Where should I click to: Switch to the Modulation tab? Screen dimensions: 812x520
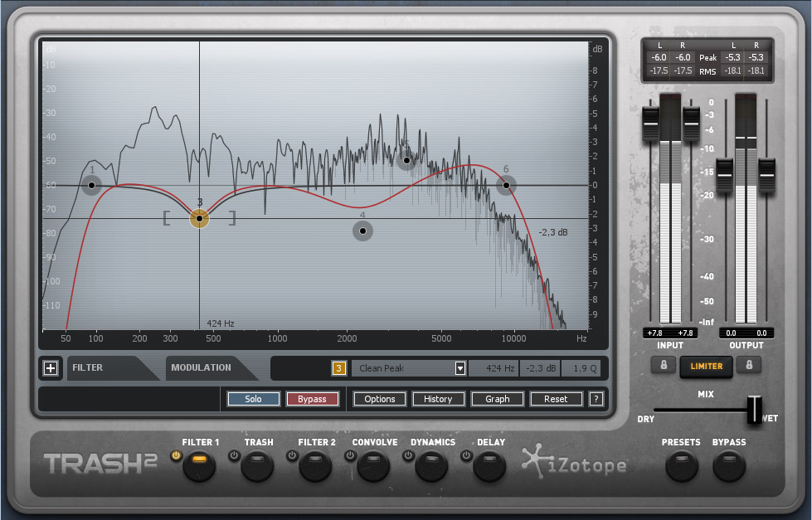coord(202,367)
